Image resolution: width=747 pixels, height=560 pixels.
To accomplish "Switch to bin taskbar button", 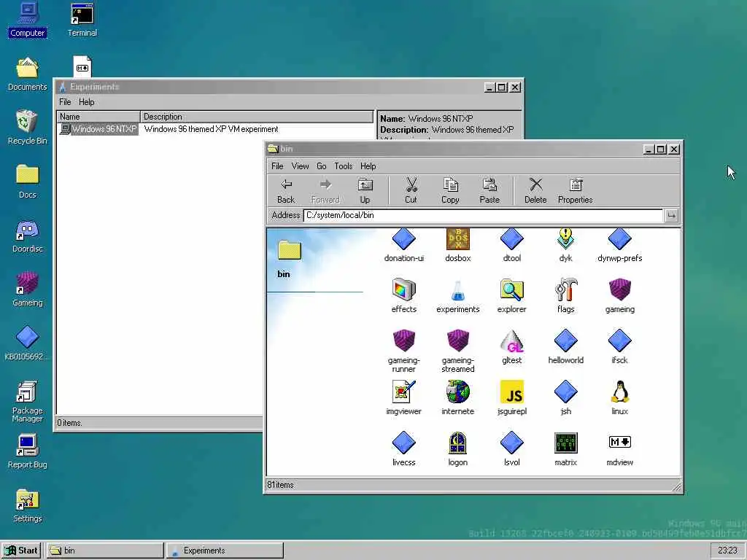I will point(105,551).
